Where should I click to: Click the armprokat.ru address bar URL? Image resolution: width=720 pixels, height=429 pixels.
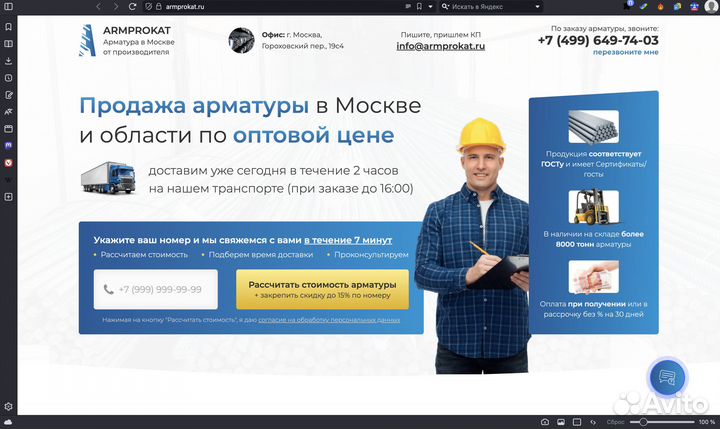coord(185,6)
